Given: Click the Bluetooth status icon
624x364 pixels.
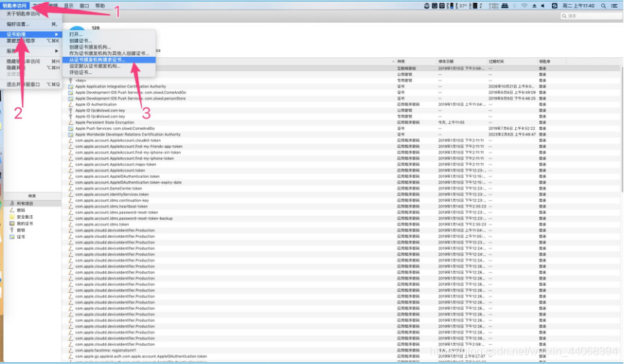Looking at the screenshot, I should pos(514,6).
